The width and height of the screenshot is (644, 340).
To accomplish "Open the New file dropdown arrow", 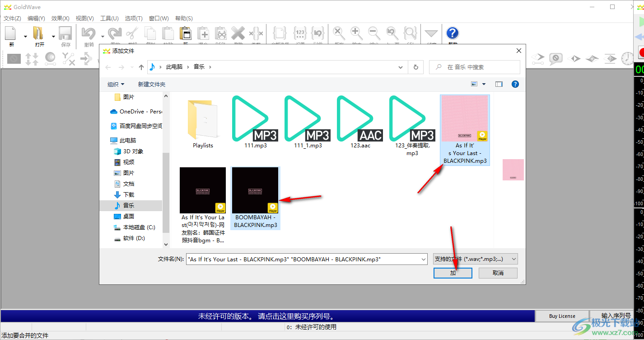I will (25, 37).
